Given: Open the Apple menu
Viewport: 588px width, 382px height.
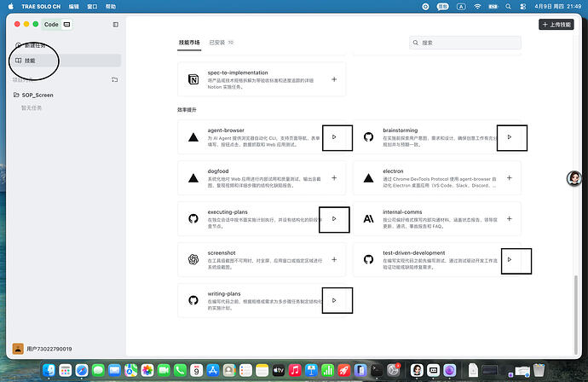Looking at the screenshot, I should (x=11, y=6).
